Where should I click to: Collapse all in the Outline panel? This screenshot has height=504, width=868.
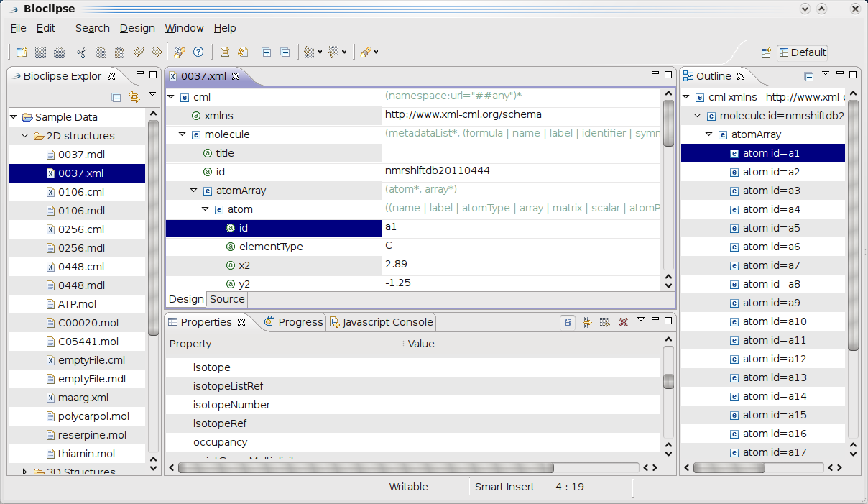(x=808, y=76)
